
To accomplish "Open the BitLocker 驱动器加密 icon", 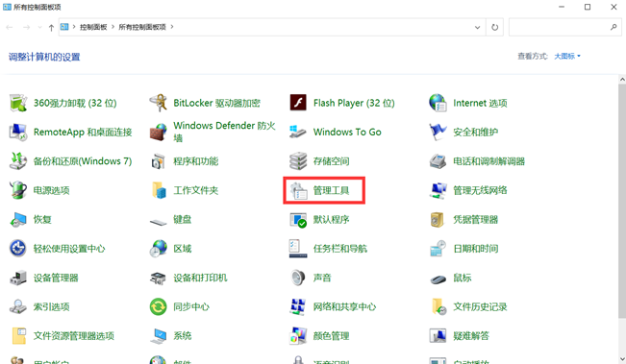I will coord(158,103).
